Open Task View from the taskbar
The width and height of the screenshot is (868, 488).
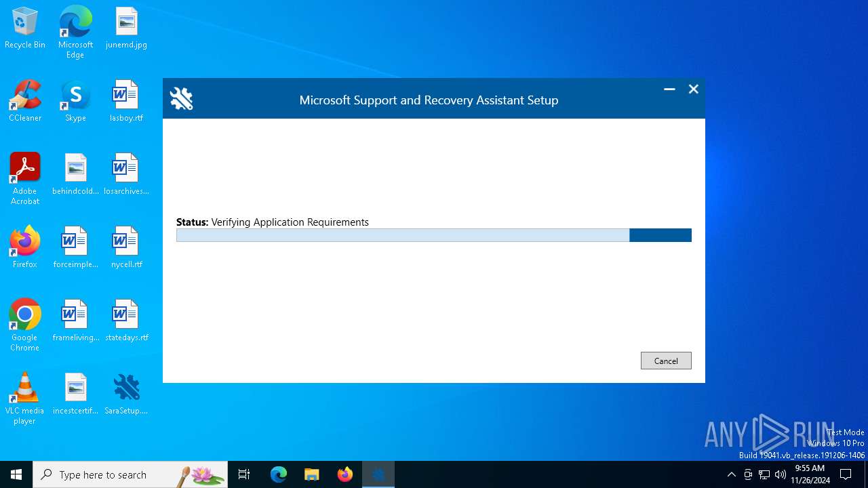[x=244, y=474]
